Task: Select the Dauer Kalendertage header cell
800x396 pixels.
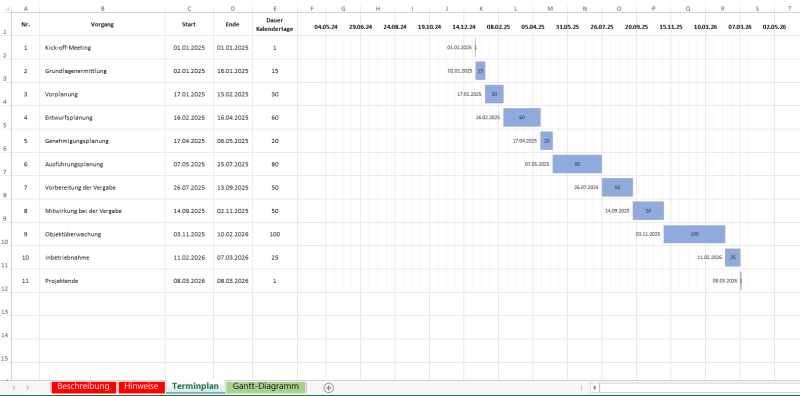Action: point(274,24)
